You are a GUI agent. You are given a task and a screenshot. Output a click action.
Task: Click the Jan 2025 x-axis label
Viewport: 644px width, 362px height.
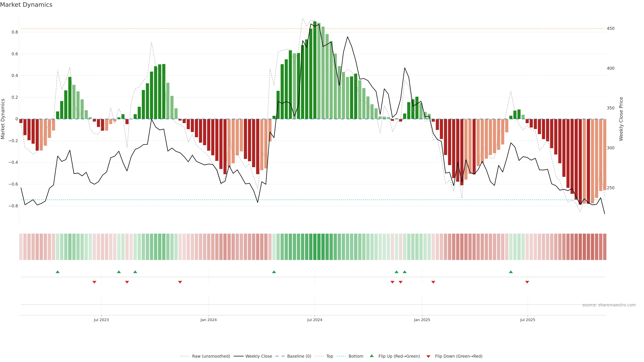[x=422, y=320]
